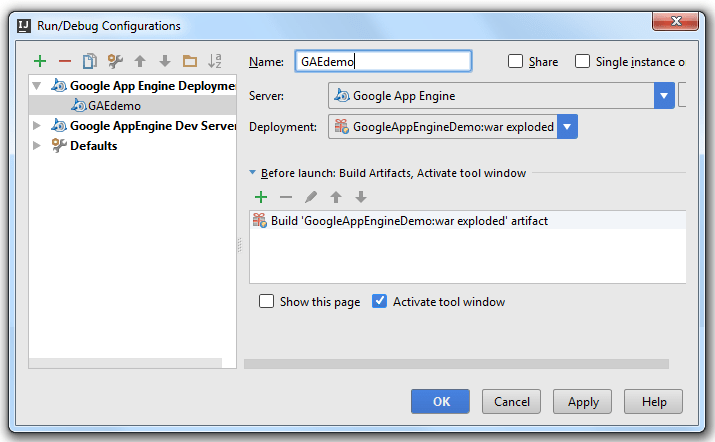715x442 pixels.
Task: Select GAEdemo configuration in tree
Action: [132, 105]
